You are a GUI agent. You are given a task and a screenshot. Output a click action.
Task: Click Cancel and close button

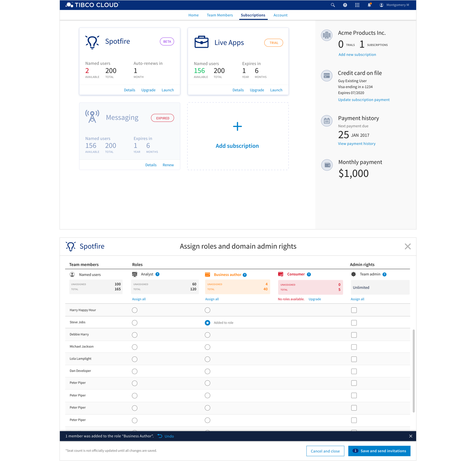[x=325, y=451]
